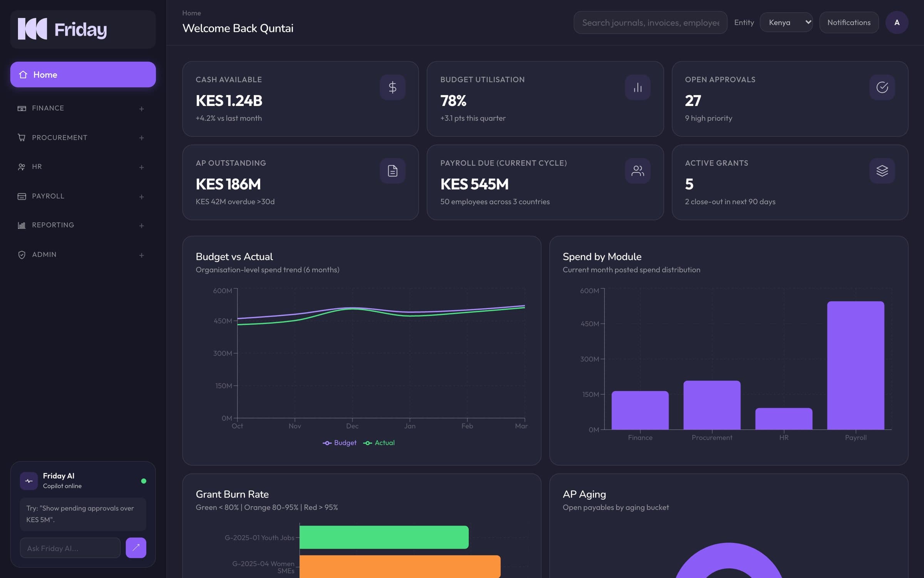Expand Finance with its plus sign

point(141,109)
